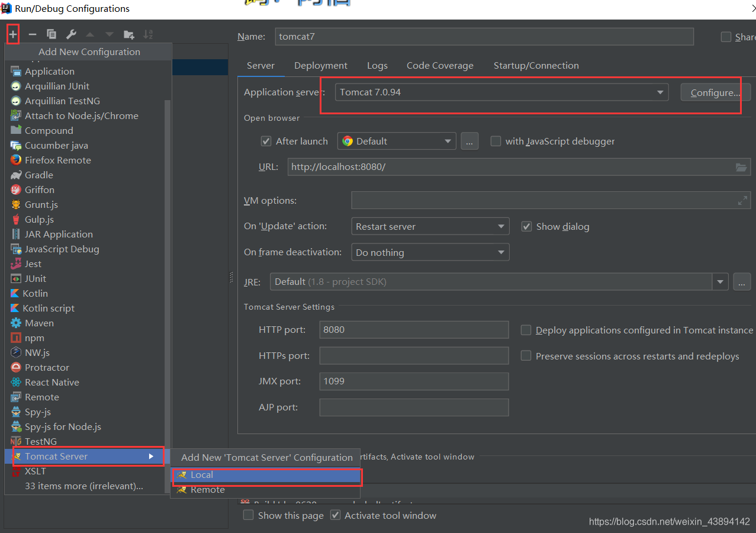Select the Application configuration type icon
Image resolution: width=756 pixels, height=533 pixels.
[x=16, y=71]
